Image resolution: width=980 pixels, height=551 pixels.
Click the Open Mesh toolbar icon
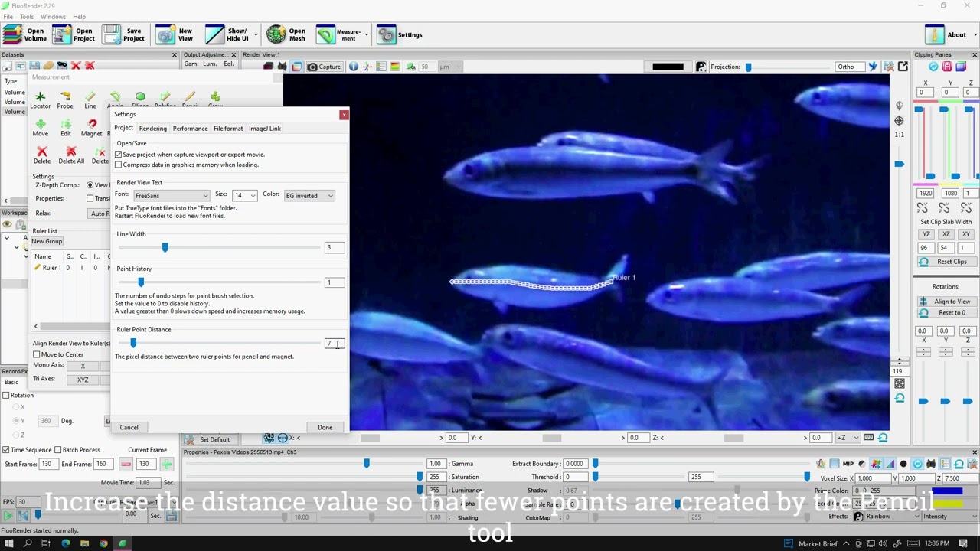(x=276, y=34)
